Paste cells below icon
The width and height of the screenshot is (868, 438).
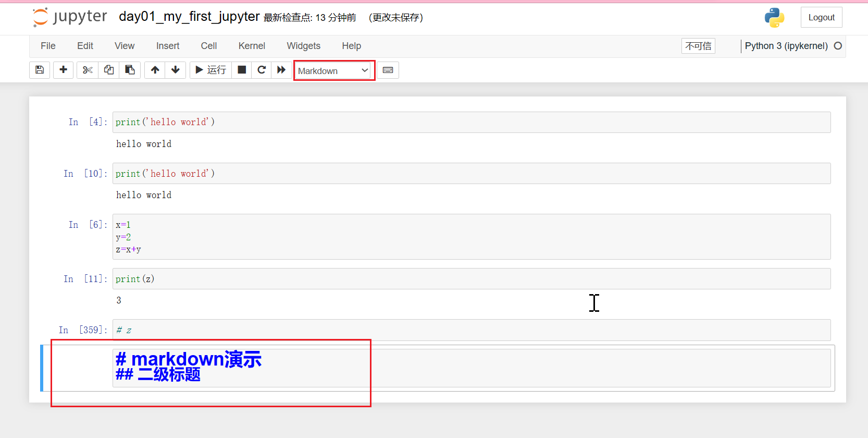point(130,70)
